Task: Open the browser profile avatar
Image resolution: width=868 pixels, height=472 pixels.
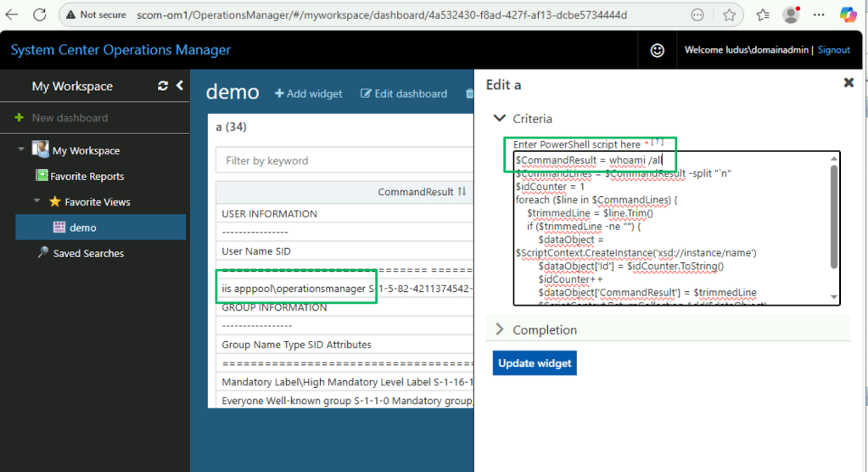Action: click(790, 14)
